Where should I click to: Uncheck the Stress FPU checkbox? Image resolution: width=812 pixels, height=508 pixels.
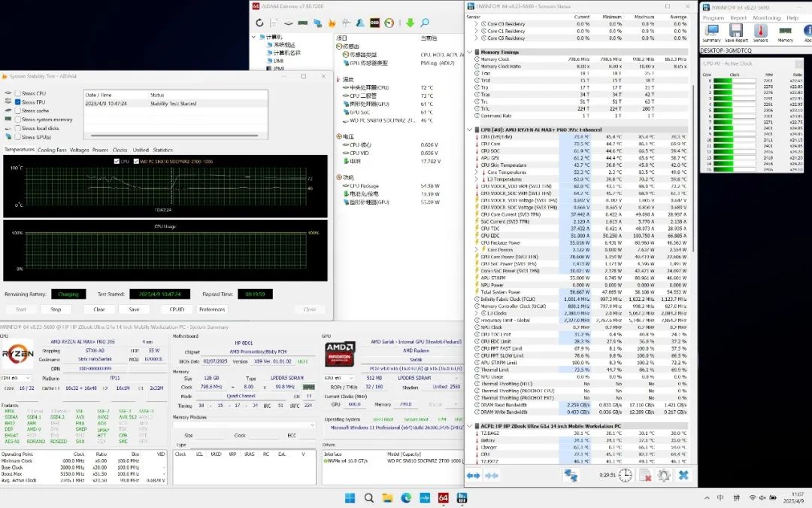[17, 102]
